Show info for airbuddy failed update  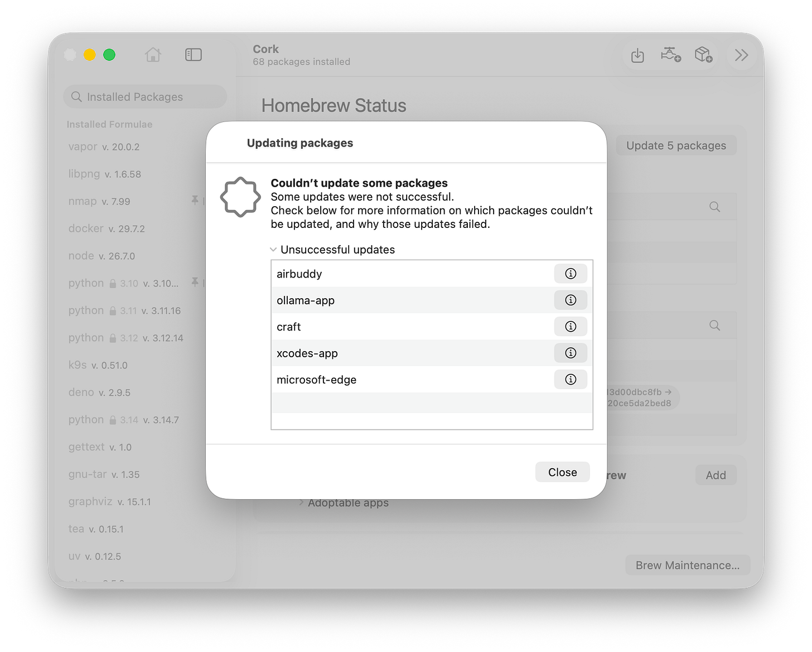[571, 274]
